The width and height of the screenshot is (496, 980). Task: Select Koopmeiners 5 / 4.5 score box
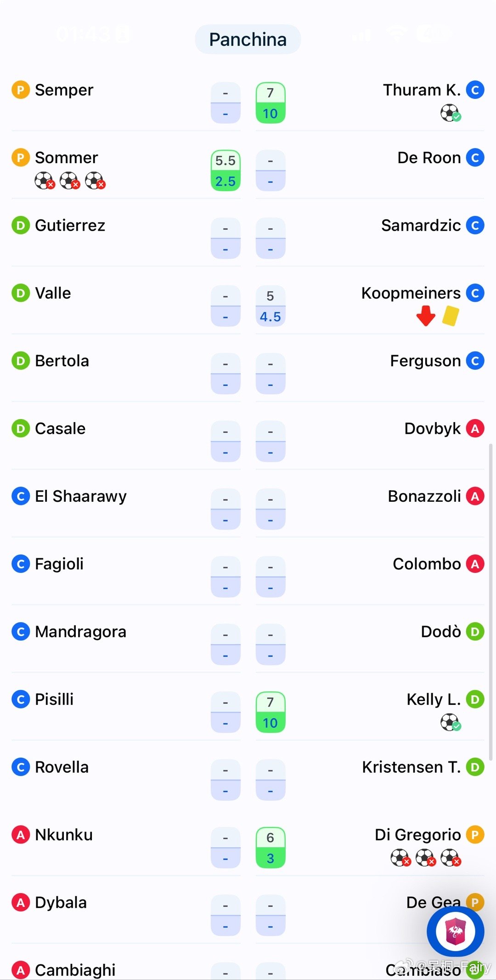pos(271,306)
